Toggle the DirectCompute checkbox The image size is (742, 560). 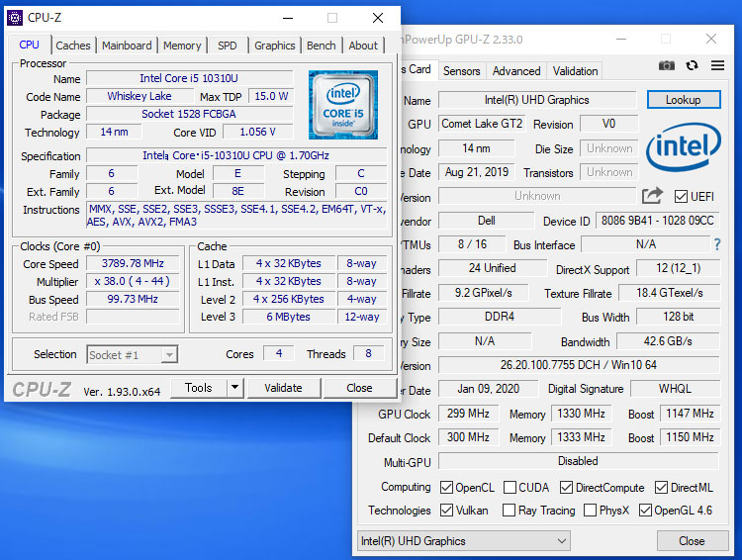(x=566, y=487)
